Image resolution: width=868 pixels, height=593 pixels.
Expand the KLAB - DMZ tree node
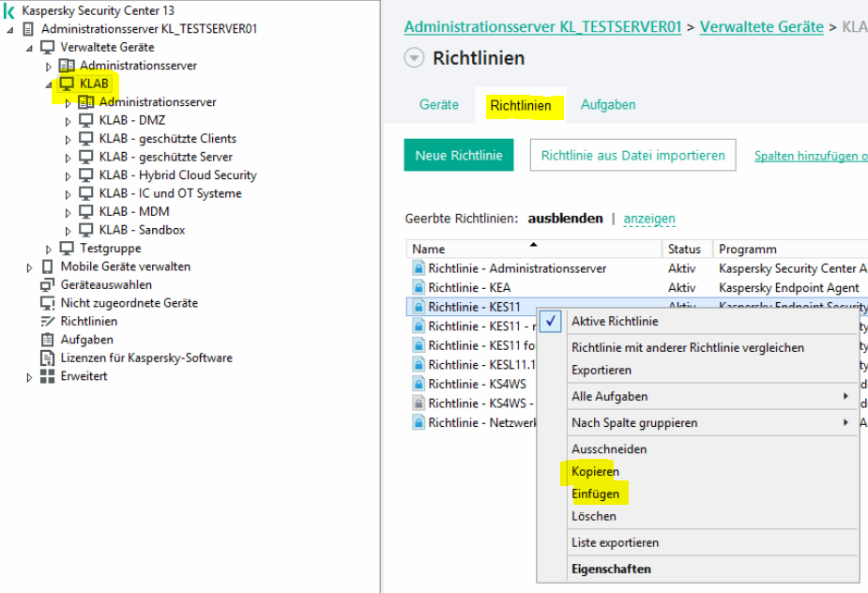click(x=68, y=121)
